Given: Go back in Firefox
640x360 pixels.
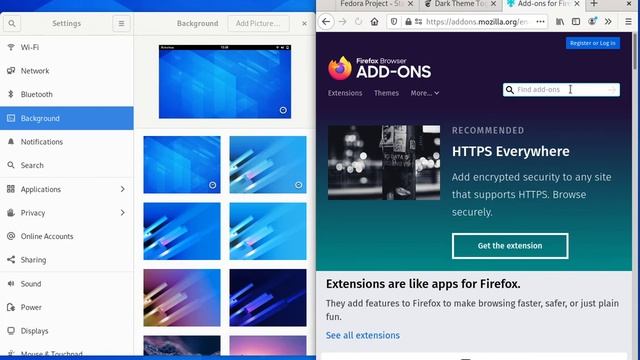Looking at the screenshot, I should tap(326, 22).
